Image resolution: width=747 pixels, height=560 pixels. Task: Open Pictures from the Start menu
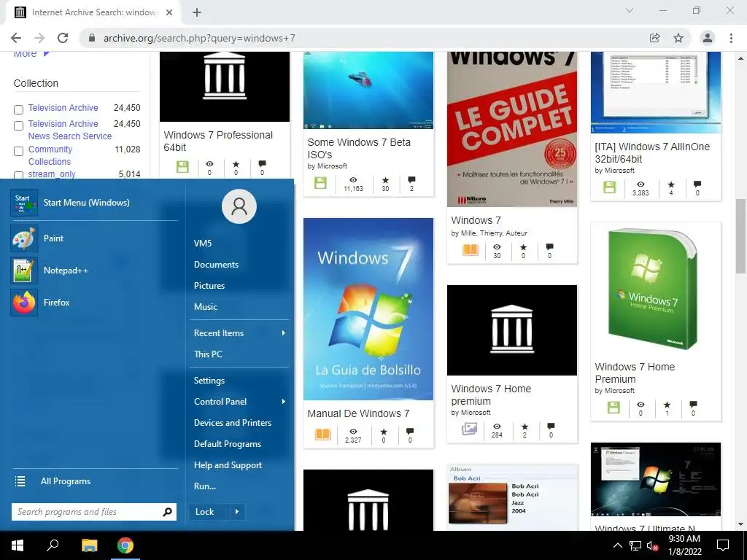pos(209,286)
